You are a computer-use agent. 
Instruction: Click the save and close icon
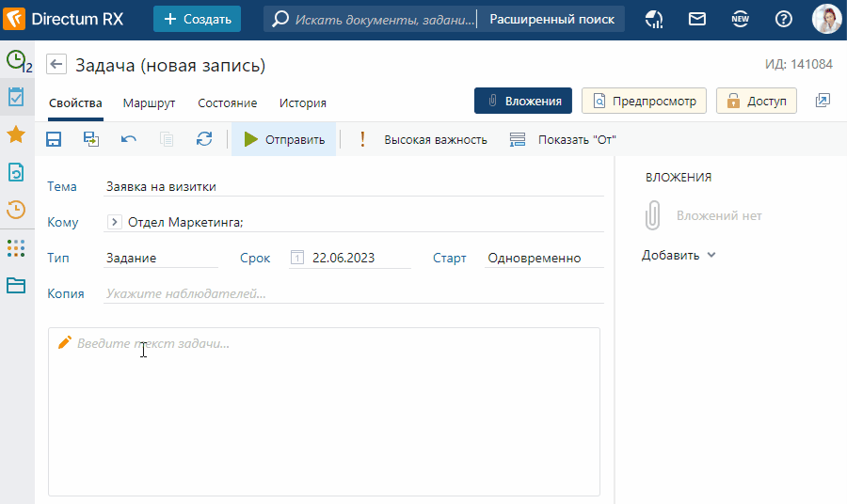coord(91,139)
